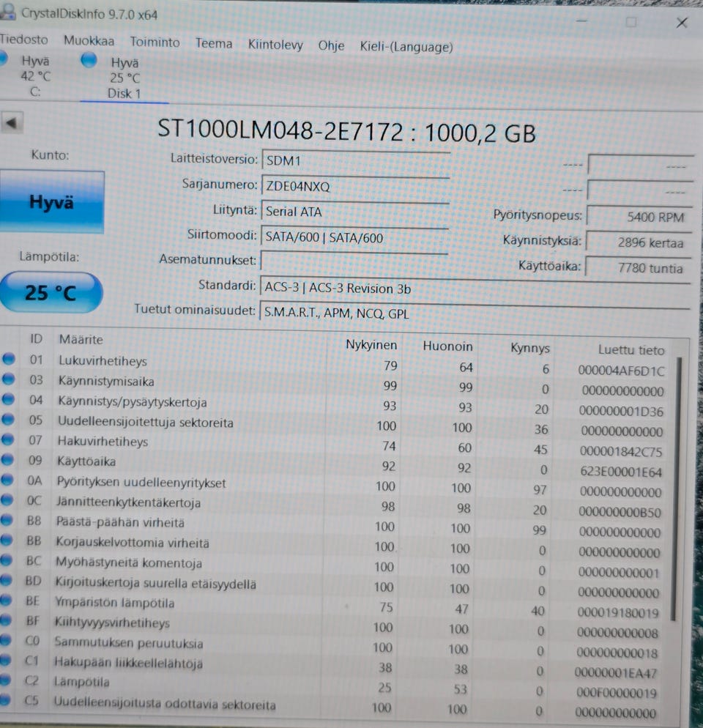The width and height of the screenshot is (703, 728).
Task: Click status dot for 04 Käynnistys/pysäytyskertoja
Action: (8, 399)
